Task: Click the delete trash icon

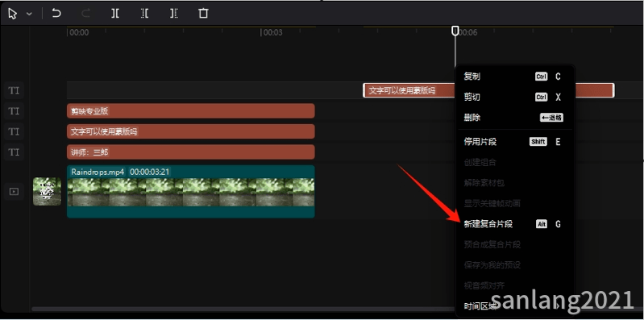Action: tap(203, 14)
